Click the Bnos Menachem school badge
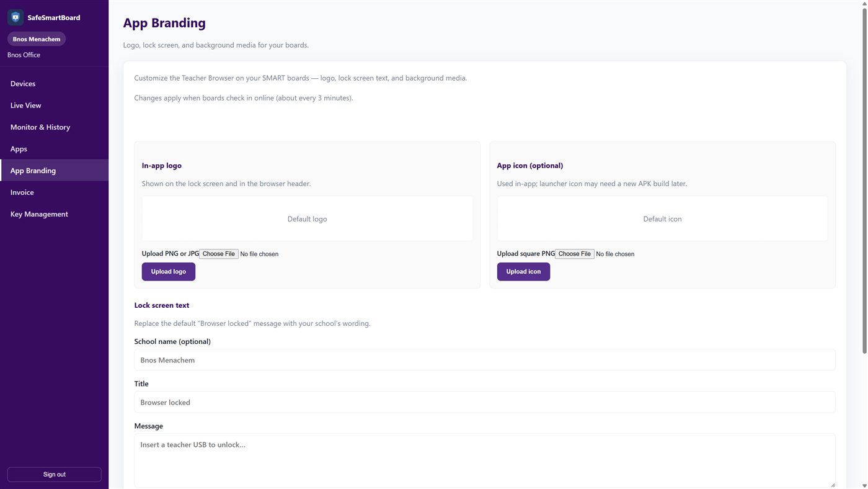 tap(37, 39)
